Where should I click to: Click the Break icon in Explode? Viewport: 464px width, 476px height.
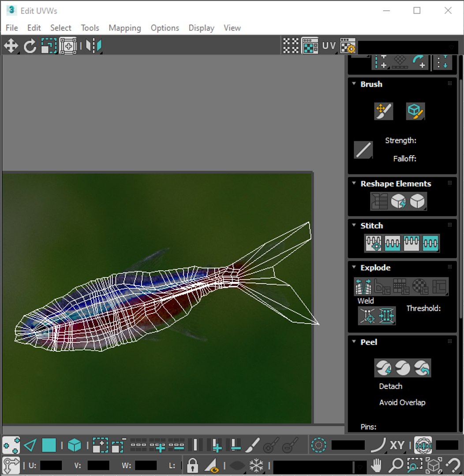tap(363, 286)
